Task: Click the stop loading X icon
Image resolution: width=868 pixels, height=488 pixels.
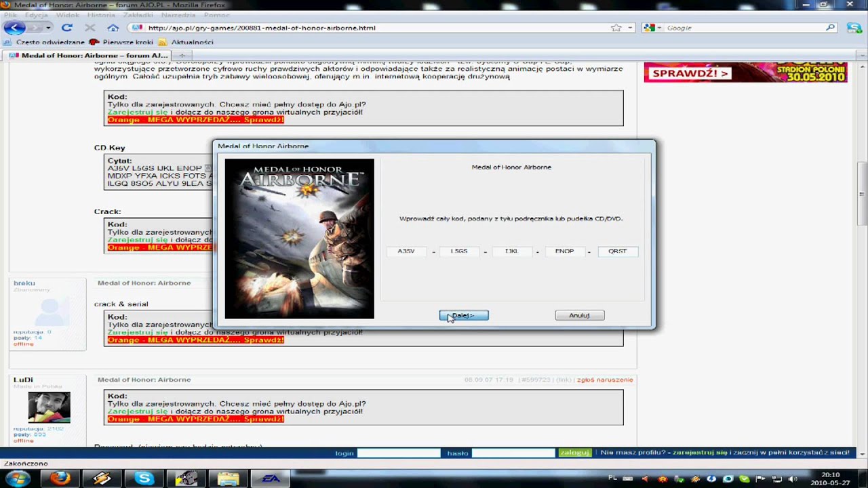Action: tap(90, 28)
